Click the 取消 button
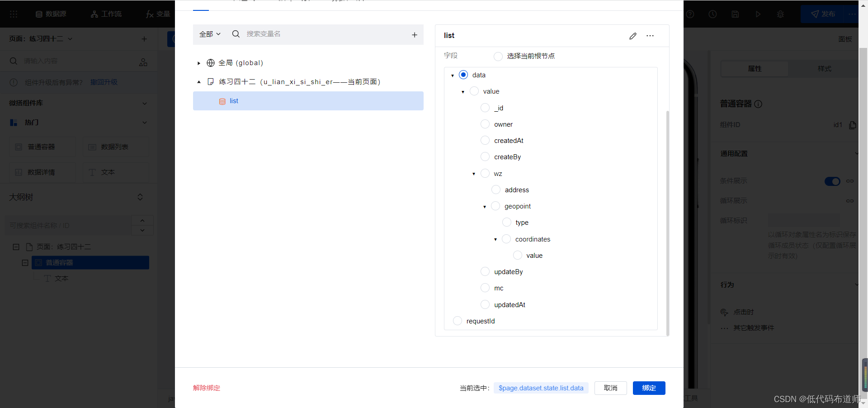The height and width of the screenshot is (408, 868). click(x=611, y=388)
